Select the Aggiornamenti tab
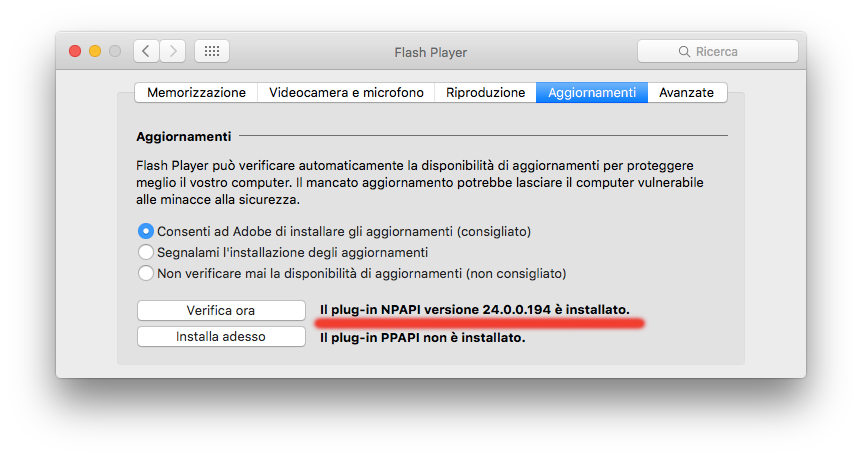862x458 pixels. click(591, 93)
